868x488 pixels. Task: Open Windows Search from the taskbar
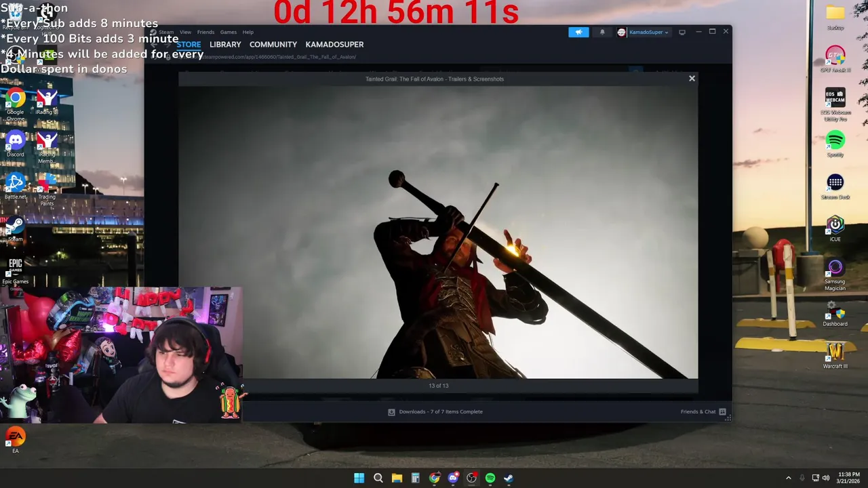coord(378,478)
